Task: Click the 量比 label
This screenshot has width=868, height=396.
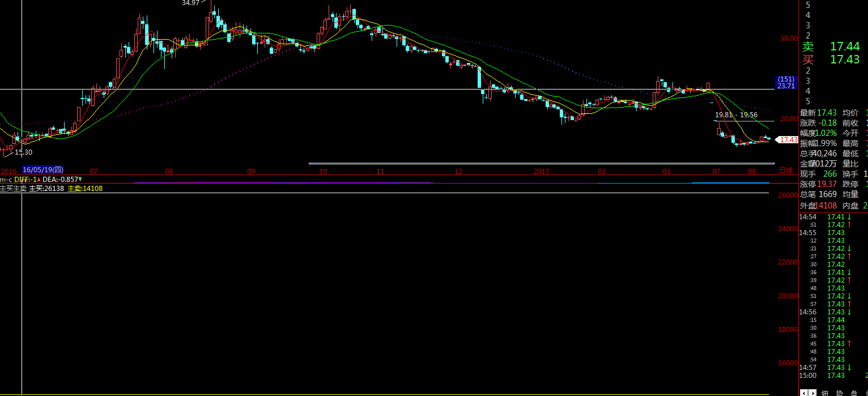Action: tap(850, 164)
